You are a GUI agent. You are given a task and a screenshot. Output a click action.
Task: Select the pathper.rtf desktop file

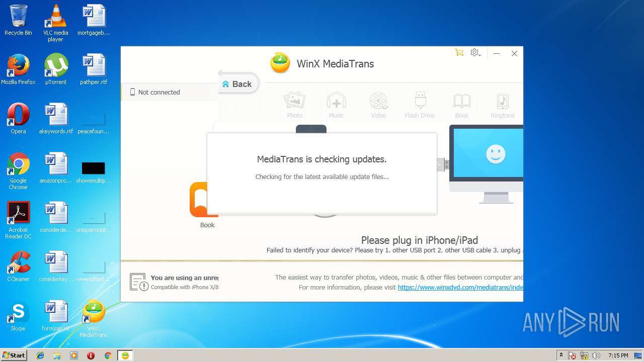[94, 70]
